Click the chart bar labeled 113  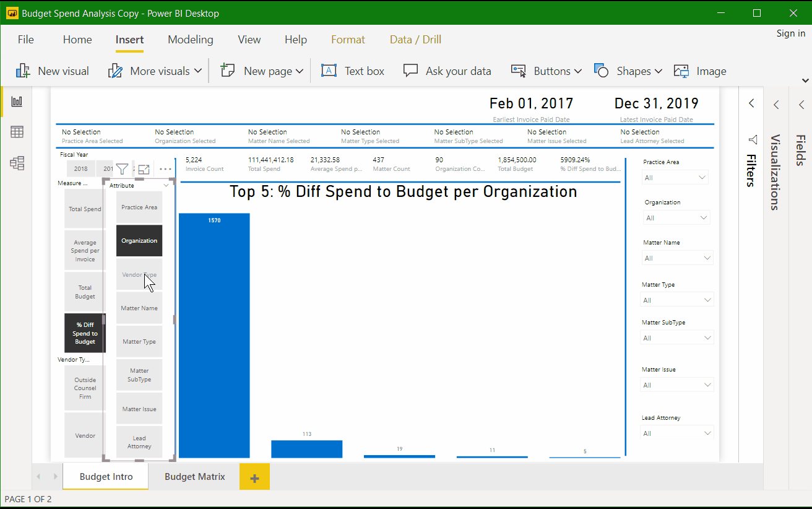(306, 449)
